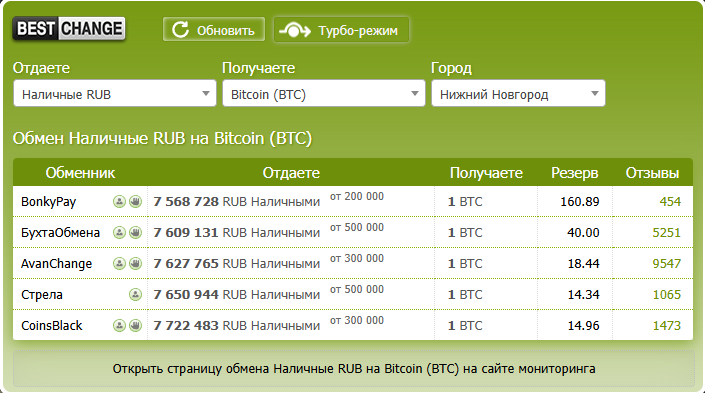Open the 1473 reviews of CoinsBlack
Viewport: 705px width, 393px height.
pyautogui.click(x=667, y=326)
